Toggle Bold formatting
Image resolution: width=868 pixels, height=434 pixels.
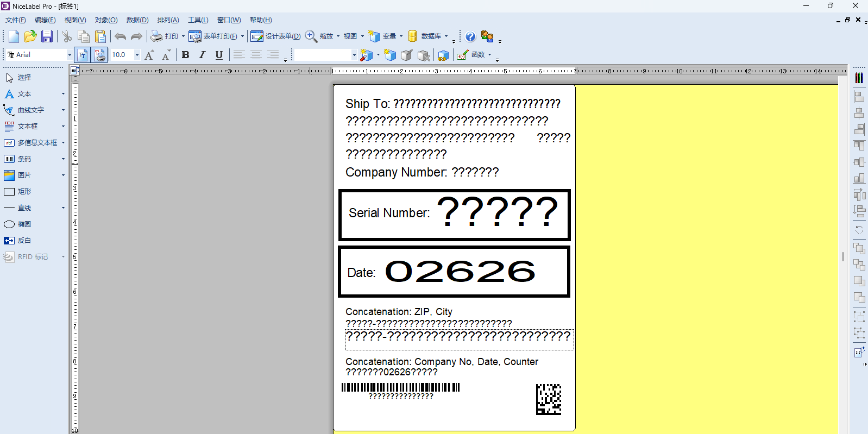click(x=185, y=55)
